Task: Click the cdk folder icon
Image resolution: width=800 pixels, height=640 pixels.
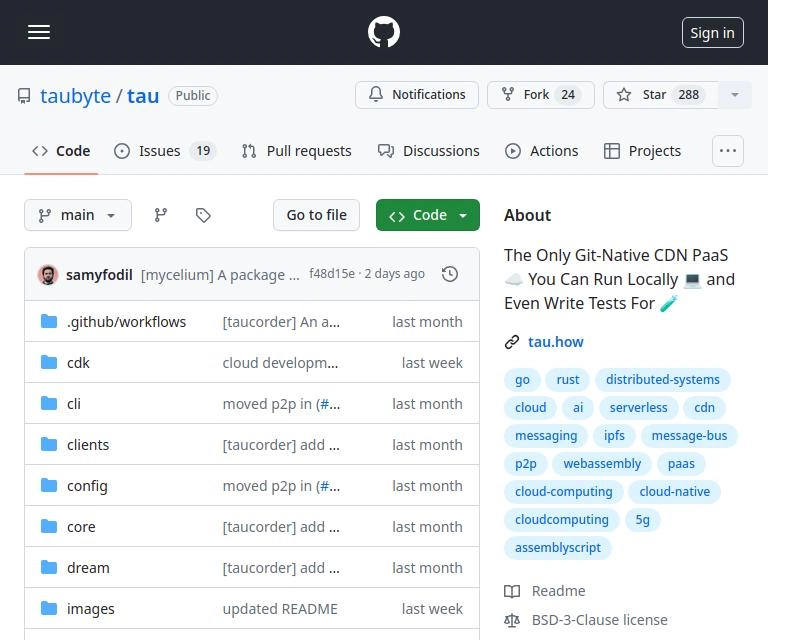Action: pos(49,363)
